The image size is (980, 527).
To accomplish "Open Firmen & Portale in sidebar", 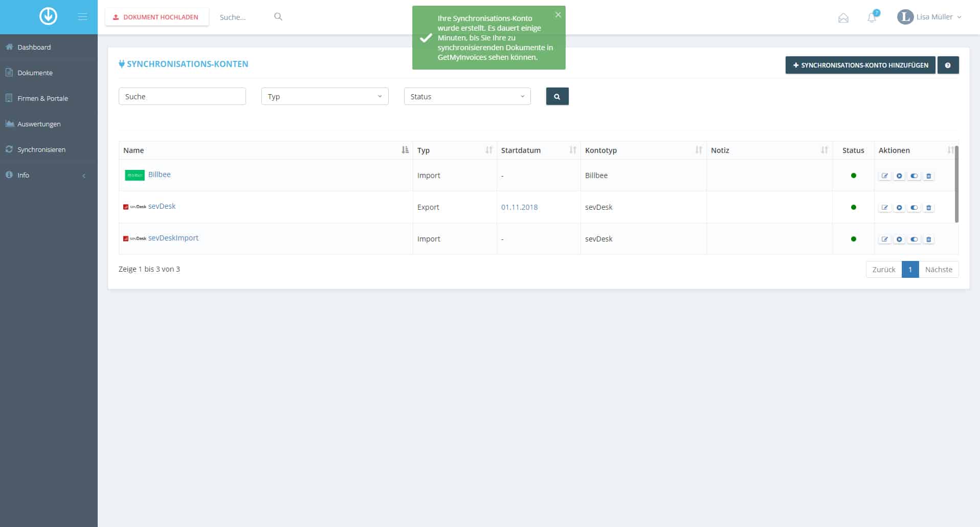I will (x=49, y=98).
